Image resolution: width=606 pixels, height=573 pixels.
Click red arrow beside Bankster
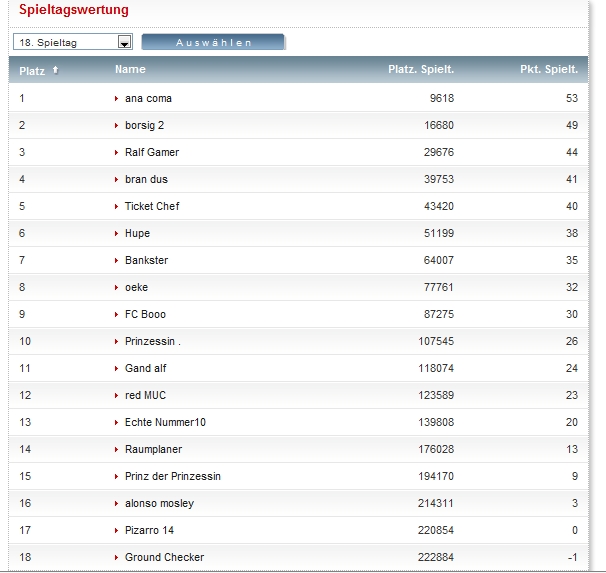pyautogui.click(x=117, y=261)
